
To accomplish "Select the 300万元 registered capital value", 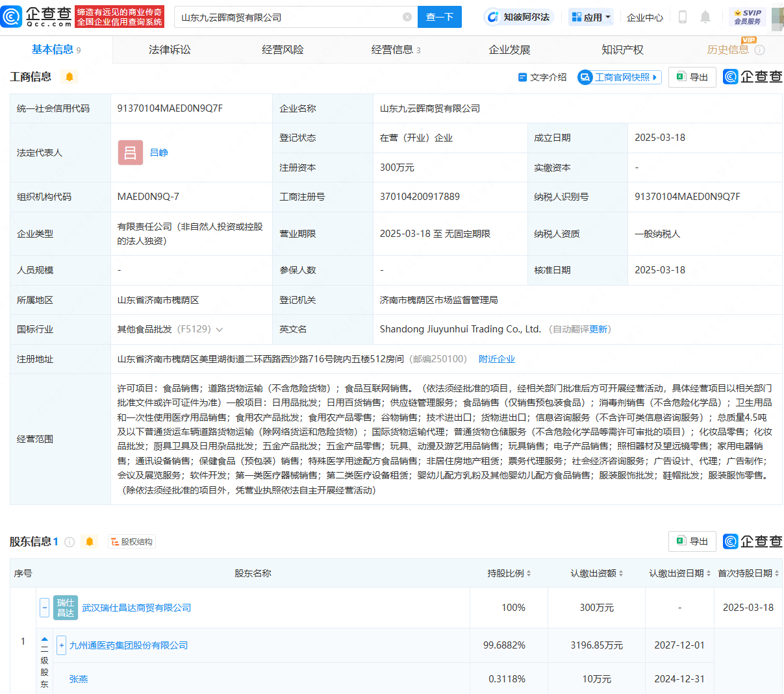I will coord(397,167).
